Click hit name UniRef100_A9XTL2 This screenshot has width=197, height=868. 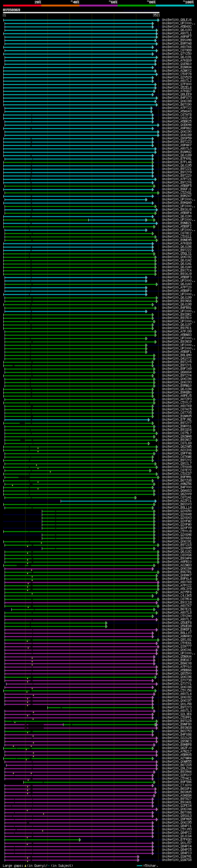pyautogui.click(x=177, y=81)
